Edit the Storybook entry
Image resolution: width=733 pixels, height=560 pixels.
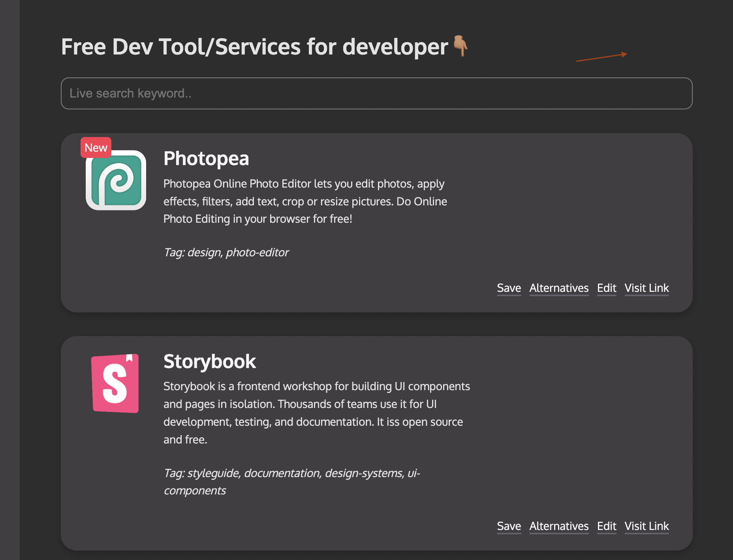(x=607, y=526)
